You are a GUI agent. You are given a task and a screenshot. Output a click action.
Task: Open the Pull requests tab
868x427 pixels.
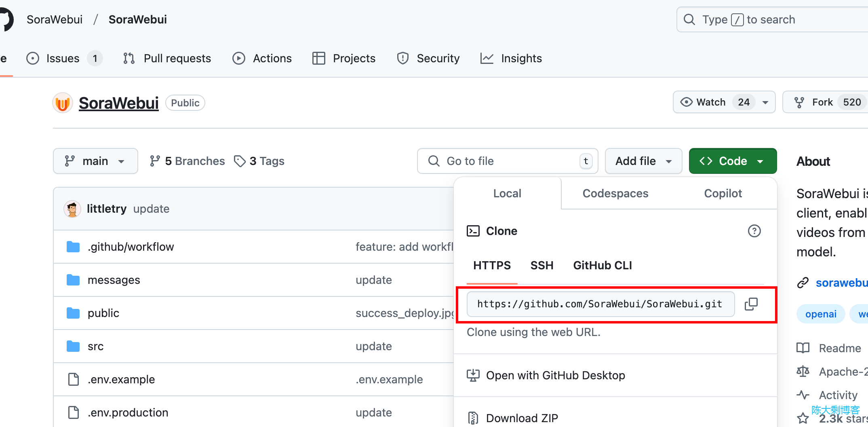click(167, 59)
